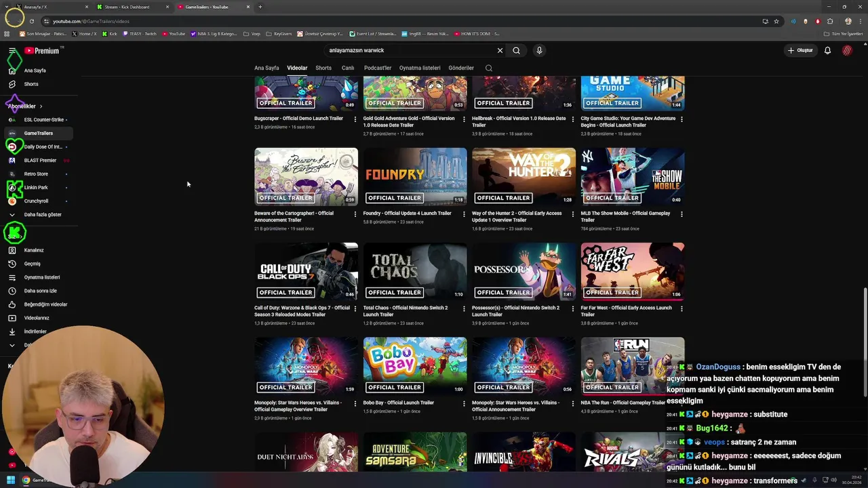Click the browser address bar
Screen dimensions: 868x488
pos(407,21)
